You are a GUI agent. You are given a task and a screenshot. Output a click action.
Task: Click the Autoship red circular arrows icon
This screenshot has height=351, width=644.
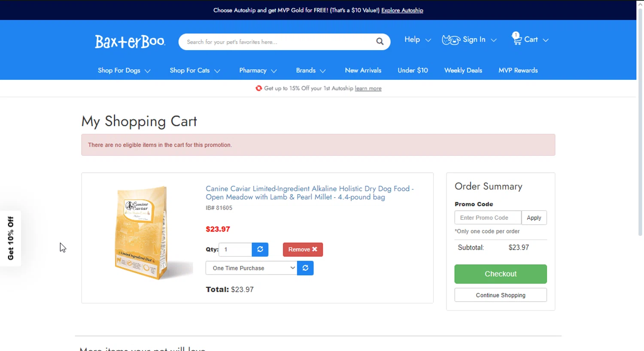click(x=258, y=89)
